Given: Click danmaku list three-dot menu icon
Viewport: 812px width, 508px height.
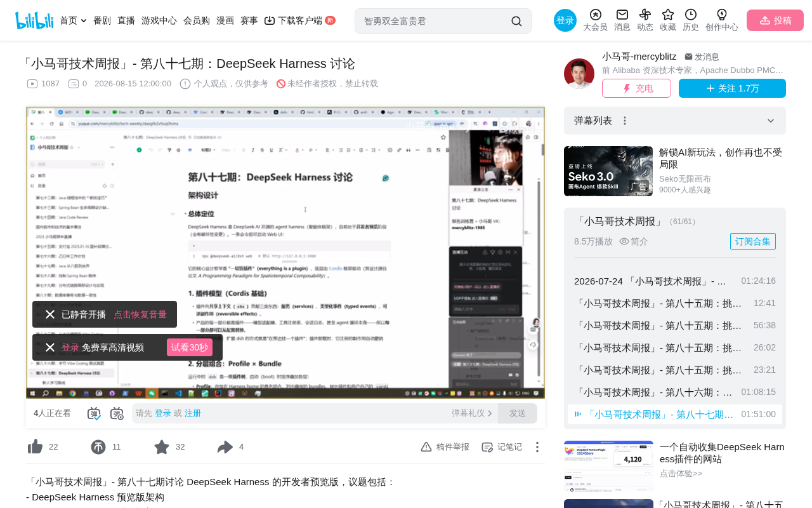Looking at the screenshot, I should pos(625,121).
